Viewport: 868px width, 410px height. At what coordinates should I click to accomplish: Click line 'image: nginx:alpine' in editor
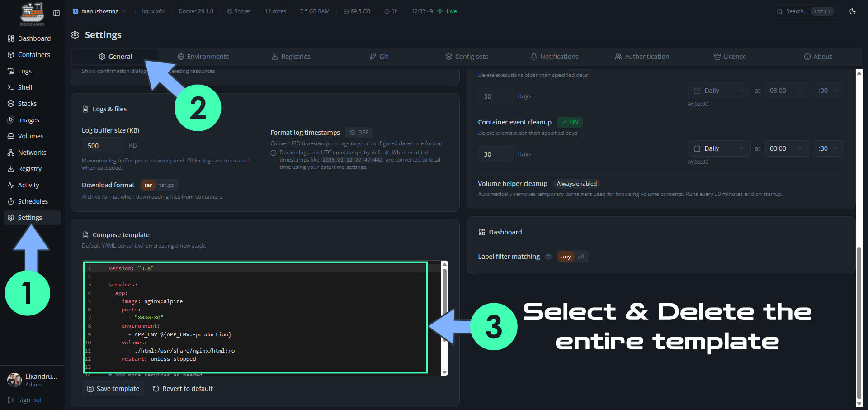click(152, 301)
